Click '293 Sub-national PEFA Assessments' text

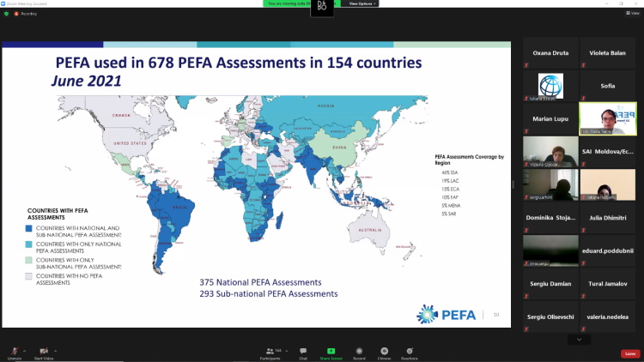(x=269, y=294)
